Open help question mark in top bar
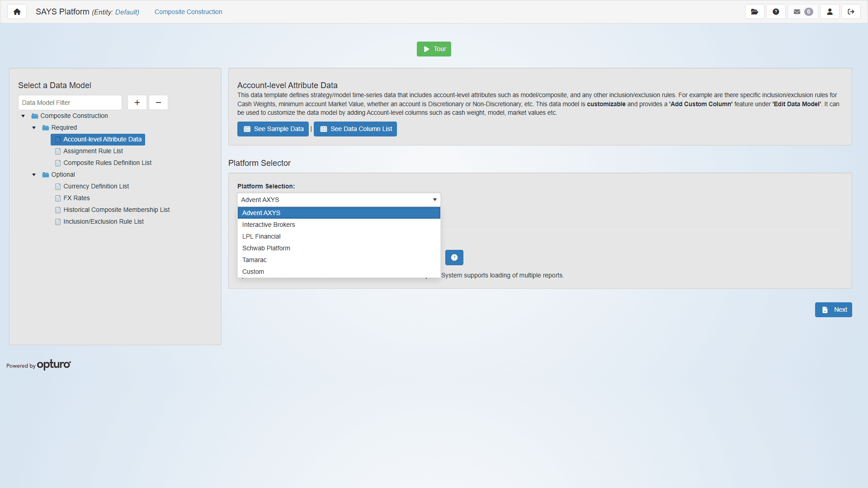This screenshot has height=488, width=868. [x=776, y=12]
